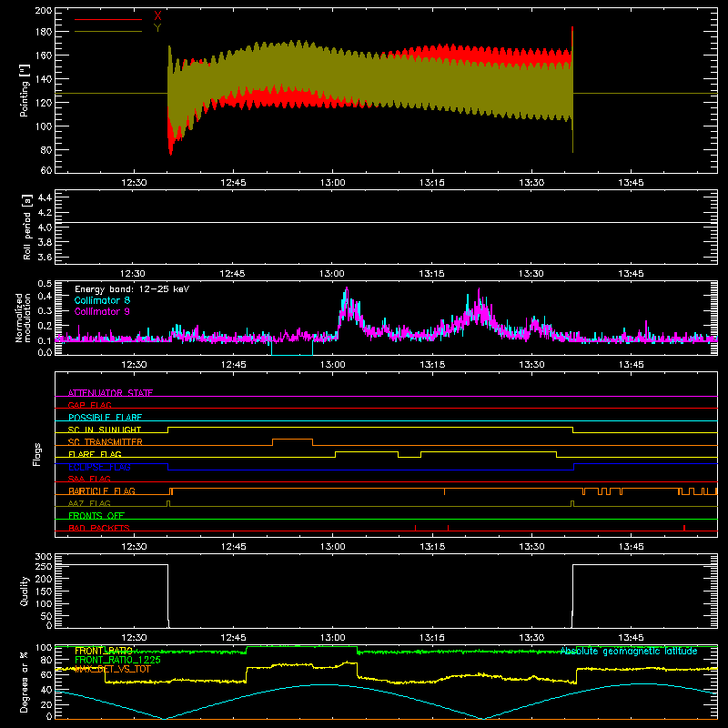Click the red X legend line

108,19
